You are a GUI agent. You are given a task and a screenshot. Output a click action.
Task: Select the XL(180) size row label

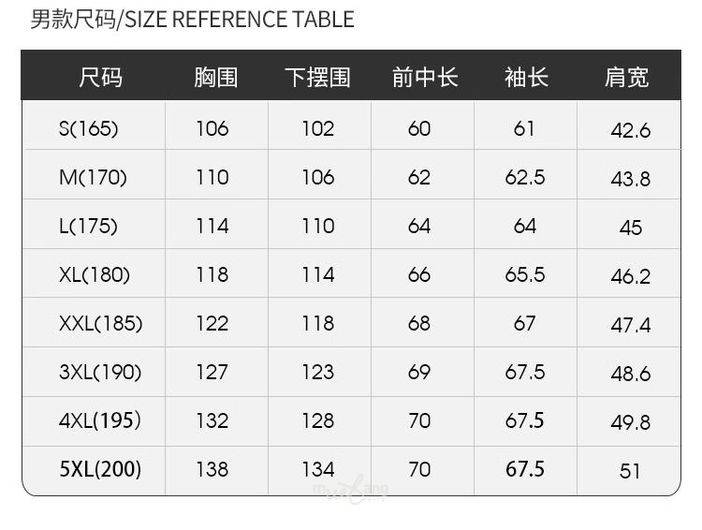tap(95, 274)
